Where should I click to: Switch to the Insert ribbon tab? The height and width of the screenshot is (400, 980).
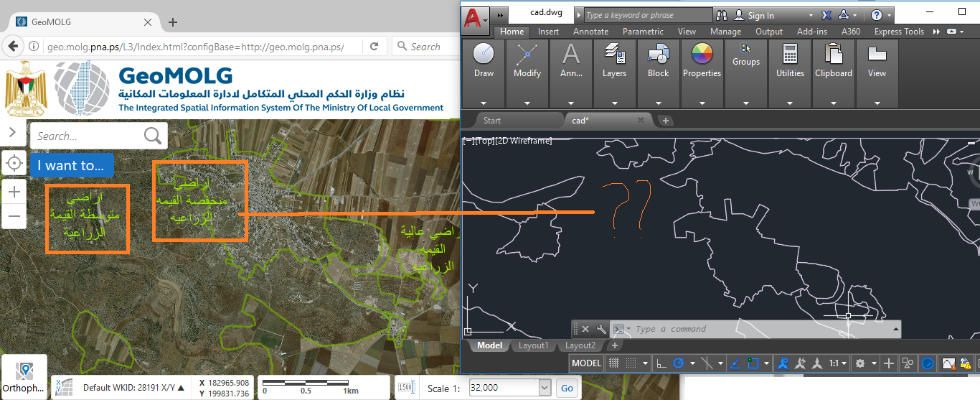[x=548, y=32]
